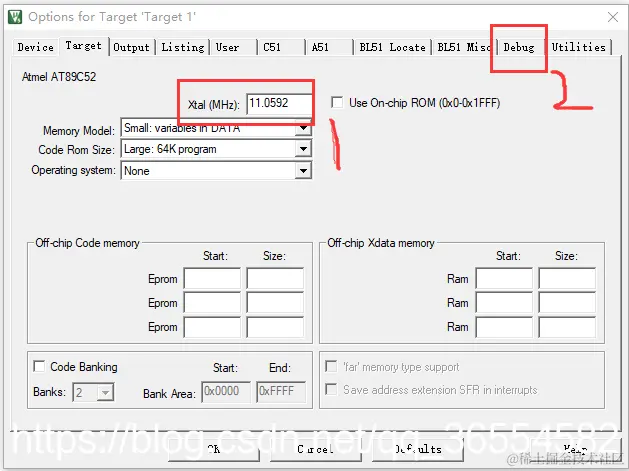Viewport: 629px width, 471px height.
Task: Click the Cancel button
Action: (316, 449)
